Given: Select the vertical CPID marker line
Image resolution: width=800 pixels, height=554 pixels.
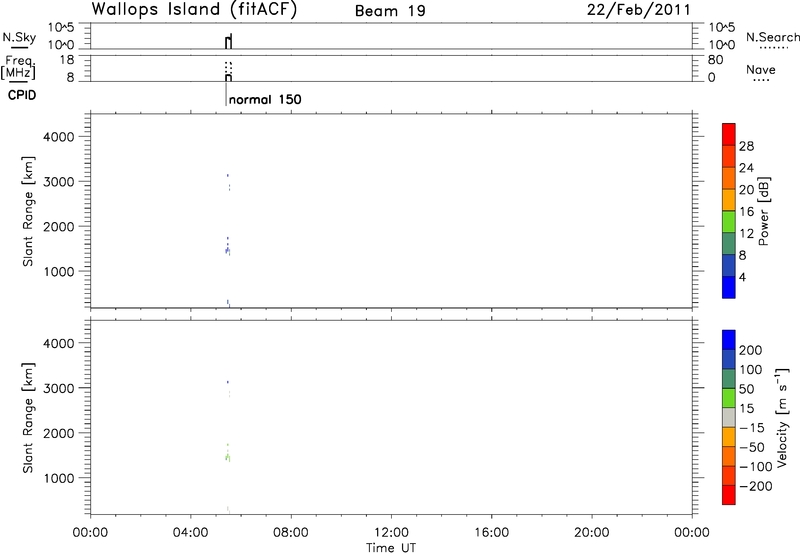Looking at the screenshot, I should point(226,94).
